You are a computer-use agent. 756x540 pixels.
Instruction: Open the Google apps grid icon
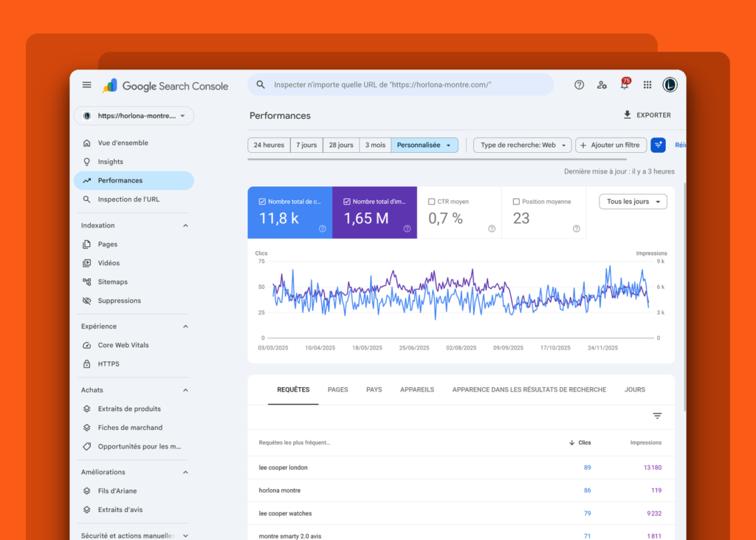coord(647,85)
